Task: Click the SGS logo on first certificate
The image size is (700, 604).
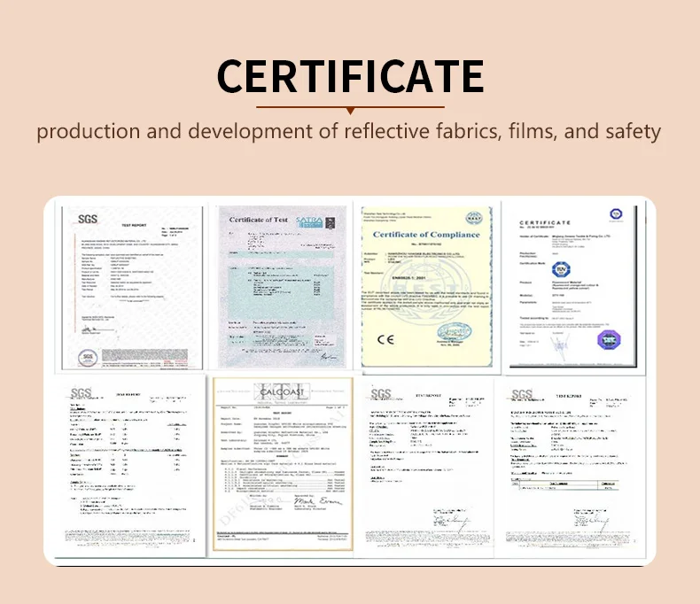Action: pyautogui.click(x=88, y=219)
